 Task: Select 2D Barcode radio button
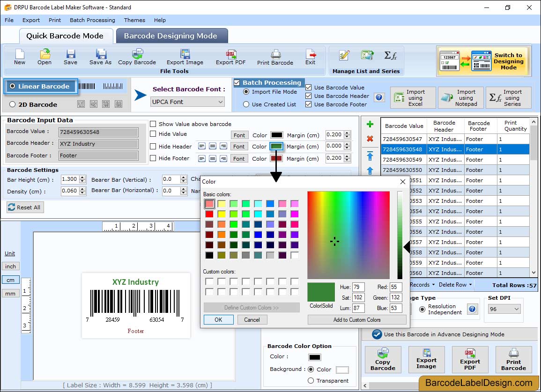tap(13, 104)
